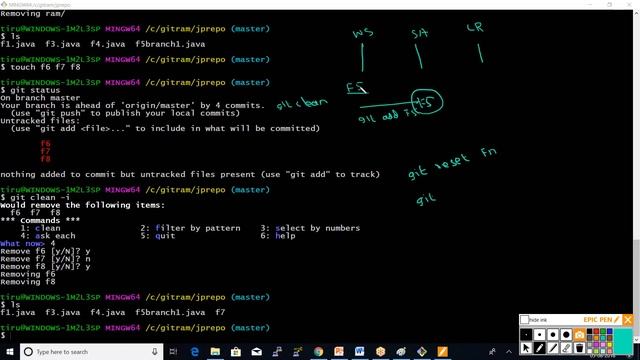Screen dimensions: 640x360
Task: Click the '1: clean' option text
Action: pyautogui.click(x=40, y=228)
